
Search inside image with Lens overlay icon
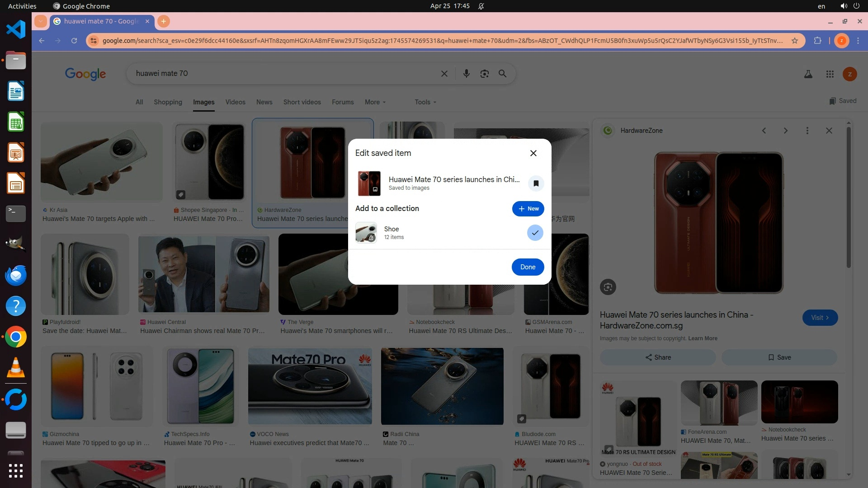click(x=608, y=287)
